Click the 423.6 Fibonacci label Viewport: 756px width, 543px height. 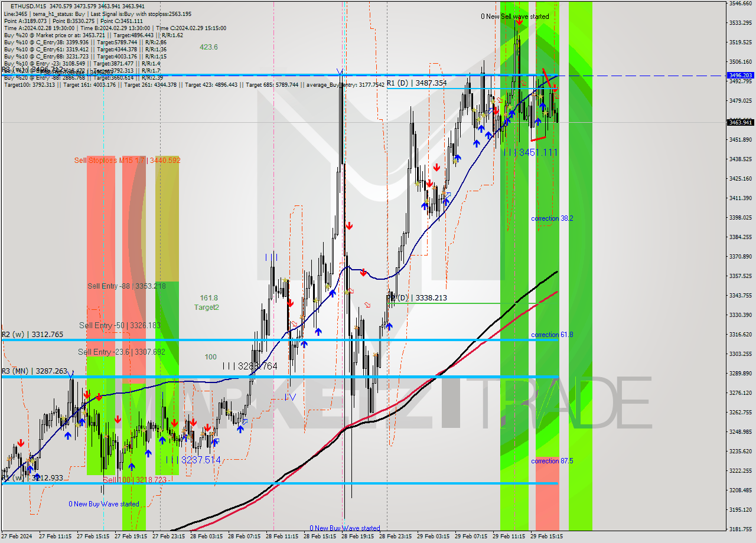pyautogui.click(x=208, y=47)
